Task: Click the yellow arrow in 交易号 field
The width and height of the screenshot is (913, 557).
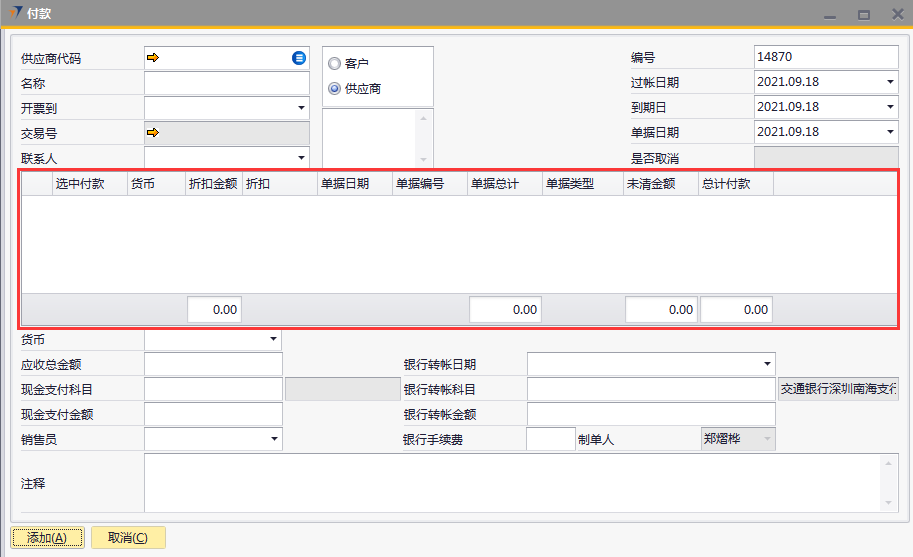Action: 153,132
